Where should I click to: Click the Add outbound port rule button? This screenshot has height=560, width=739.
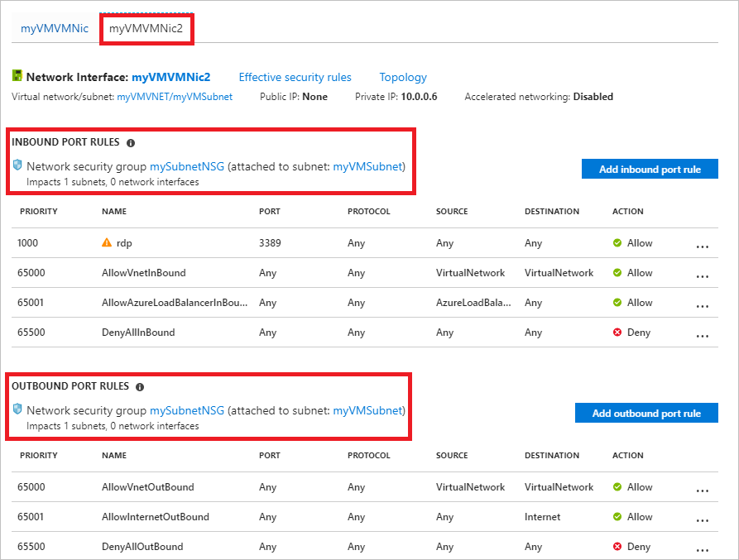click(x=646, y=413)
